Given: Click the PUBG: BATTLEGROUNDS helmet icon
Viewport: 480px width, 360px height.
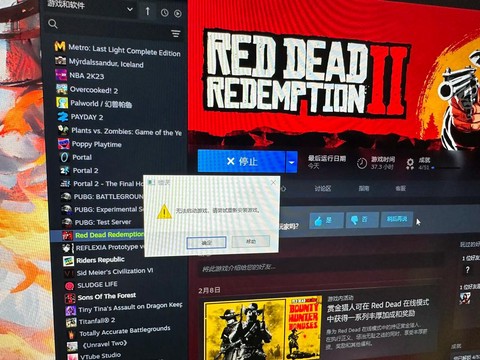Looking at the screenshot, I should (66, 196).
